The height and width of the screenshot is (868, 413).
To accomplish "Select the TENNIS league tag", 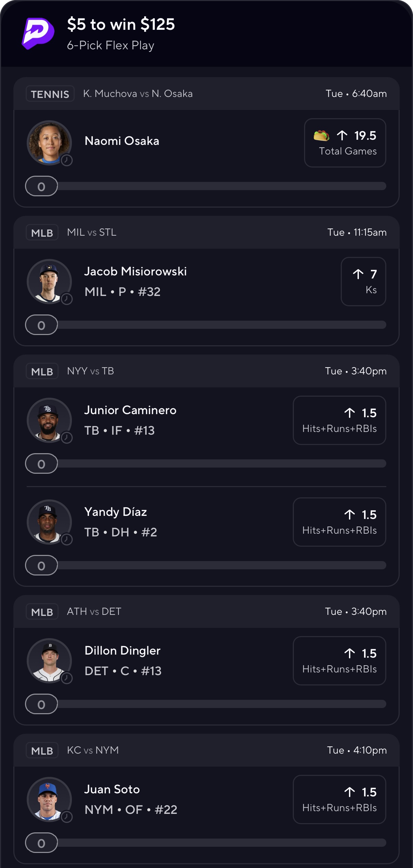I will (50, 94).
